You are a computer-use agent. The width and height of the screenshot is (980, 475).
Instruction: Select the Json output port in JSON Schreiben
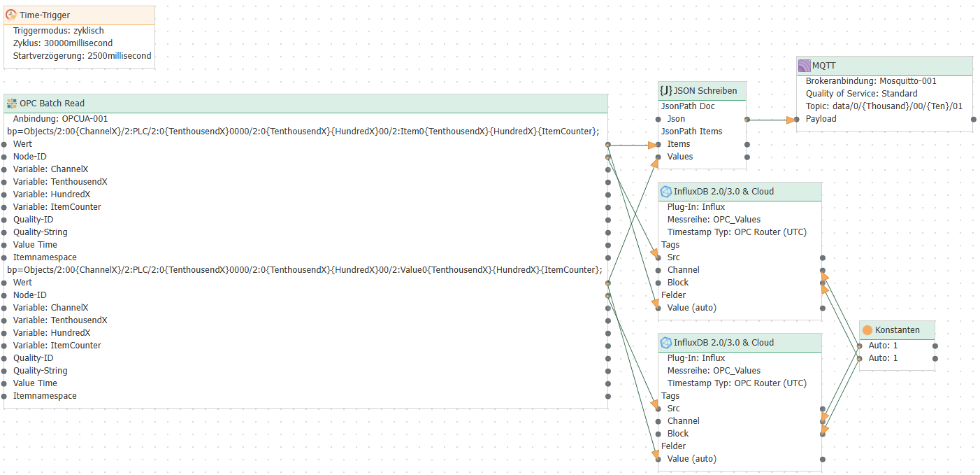tap(747, 120)
